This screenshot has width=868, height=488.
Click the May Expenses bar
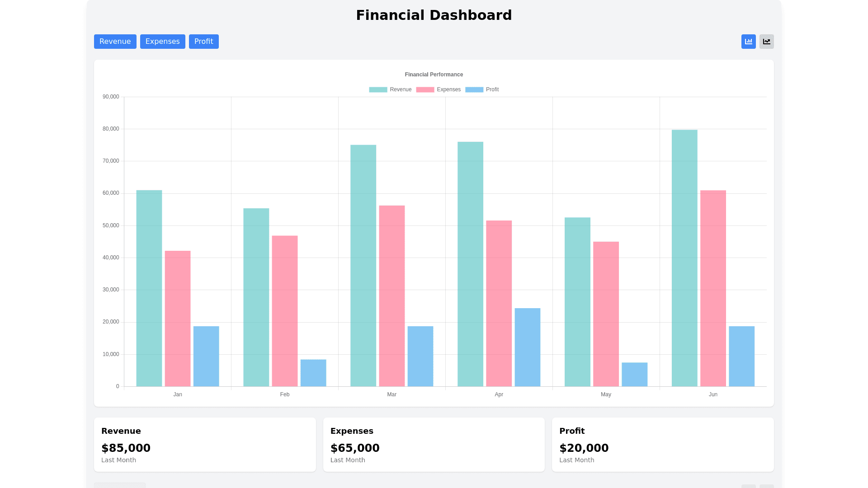606,314
